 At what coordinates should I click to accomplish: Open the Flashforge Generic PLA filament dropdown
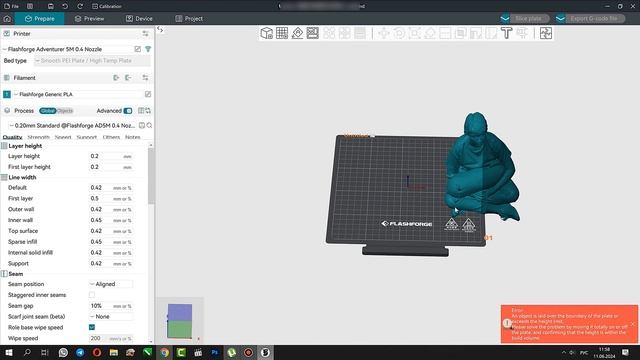click(78, 94)
